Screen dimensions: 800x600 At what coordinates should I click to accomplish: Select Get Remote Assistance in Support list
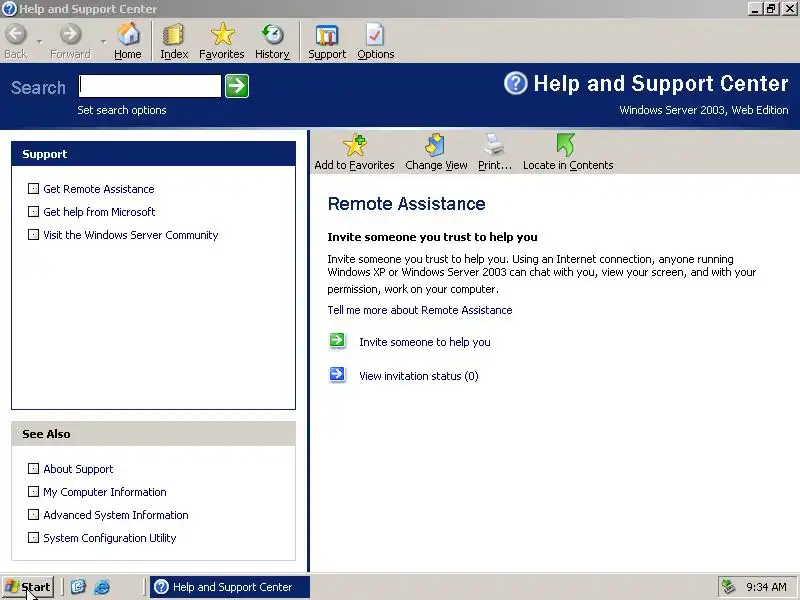(x=98, y=189)
